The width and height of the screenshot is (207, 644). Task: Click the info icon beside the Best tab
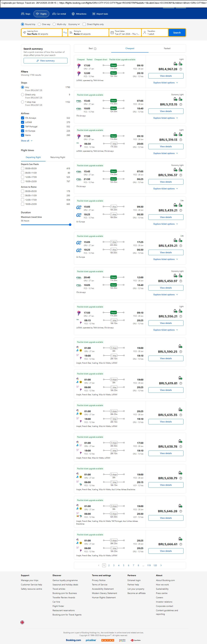click(95, 49)
